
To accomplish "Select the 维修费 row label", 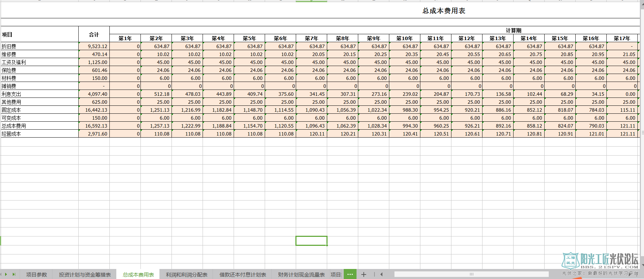I will coord(40,54).
